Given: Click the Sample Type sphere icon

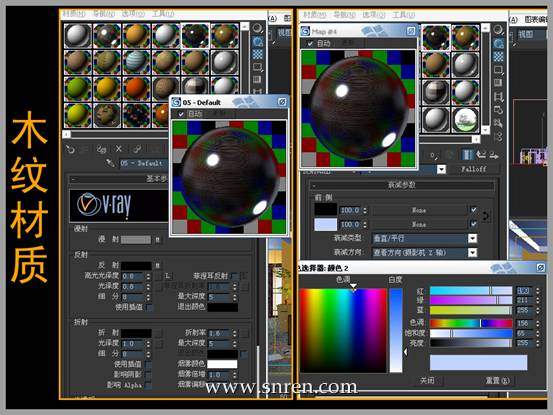Looking at the screenshot, I should [258, 28].
